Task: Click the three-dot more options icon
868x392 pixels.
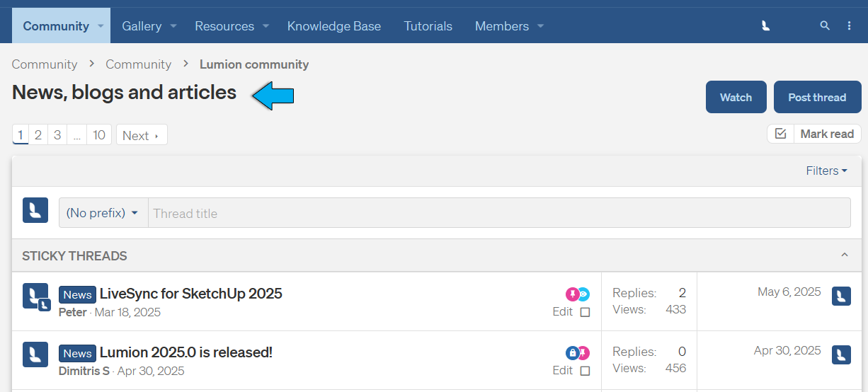Action: pyautogui.click(x=850, y=25)
